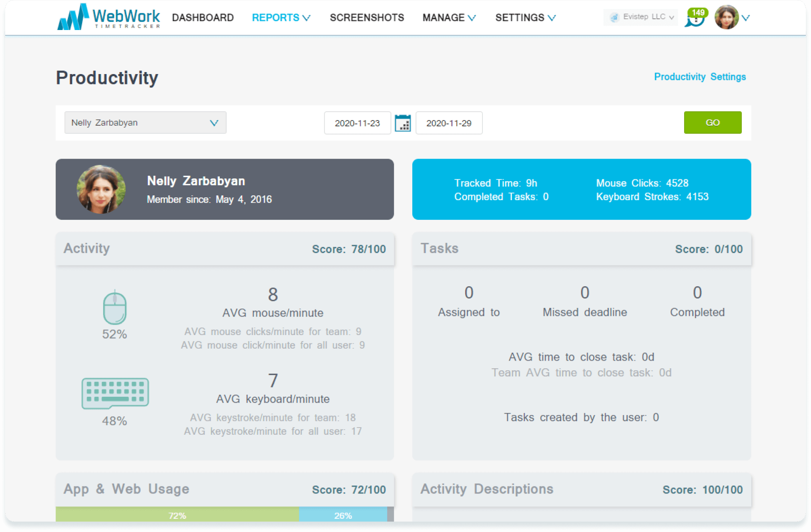Screen dimensions: 811x532
Task: Select the Activity Score 78/100 text
Action: 349,249
